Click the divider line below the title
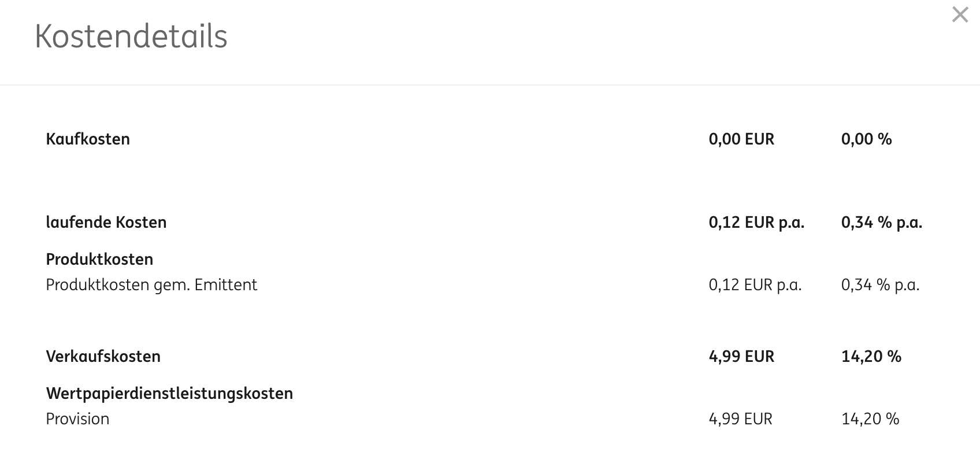The image size is (980, 459). pos(490,85)
